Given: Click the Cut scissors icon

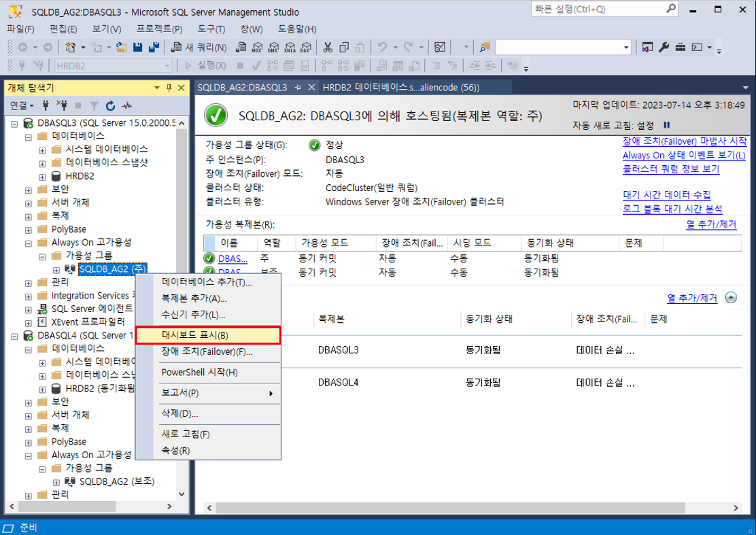Looking at the screenshot, I should click(328, 47).
